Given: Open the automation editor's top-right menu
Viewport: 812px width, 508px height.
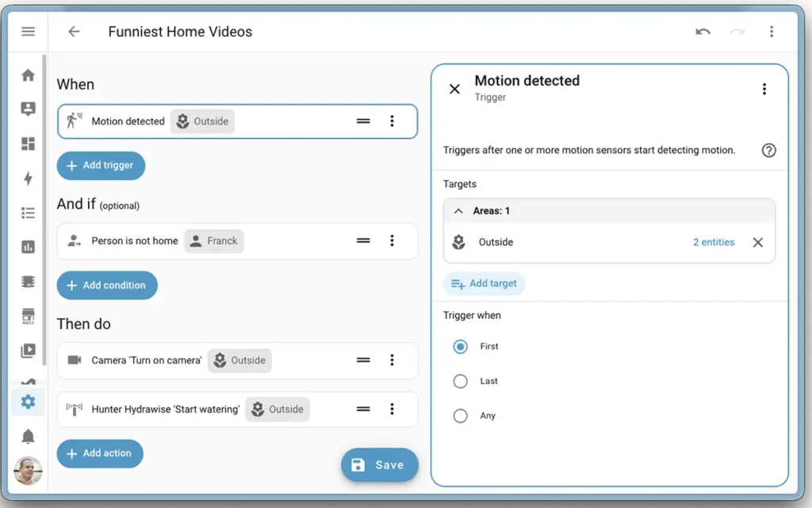Looking at the screenshot, I should pyautogui.click(x=772, y=31).
